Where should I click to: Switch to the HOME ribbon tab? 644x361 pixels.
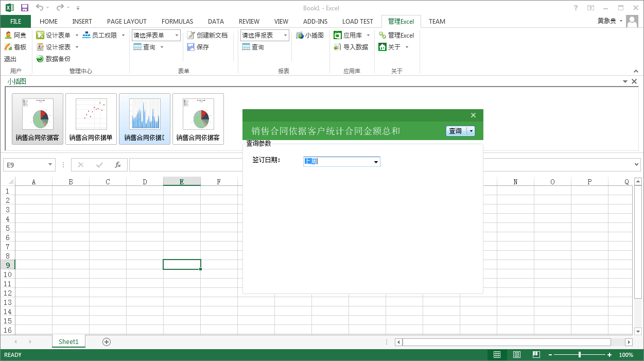coord(48,21)
